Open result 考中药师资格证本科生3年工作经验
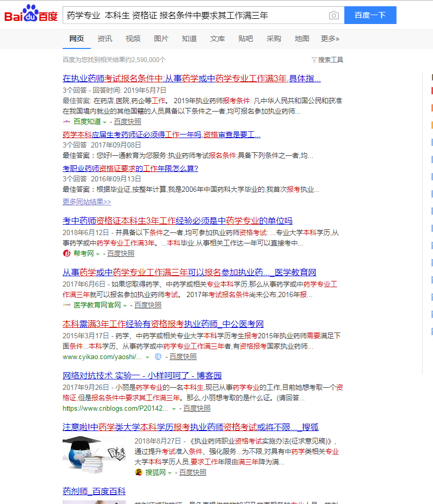 click(177, 220)
